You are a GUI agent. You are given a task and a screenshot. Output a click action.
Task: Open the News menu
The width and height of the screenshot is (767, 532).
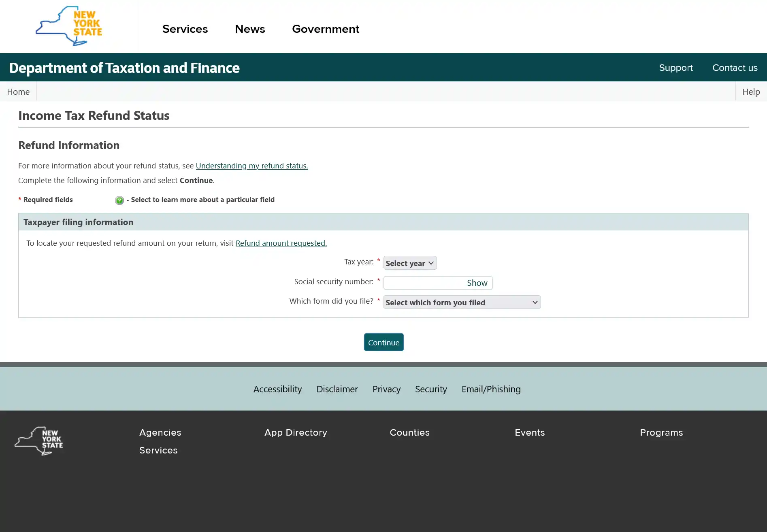pyautogui.click(x=250, y=29)
